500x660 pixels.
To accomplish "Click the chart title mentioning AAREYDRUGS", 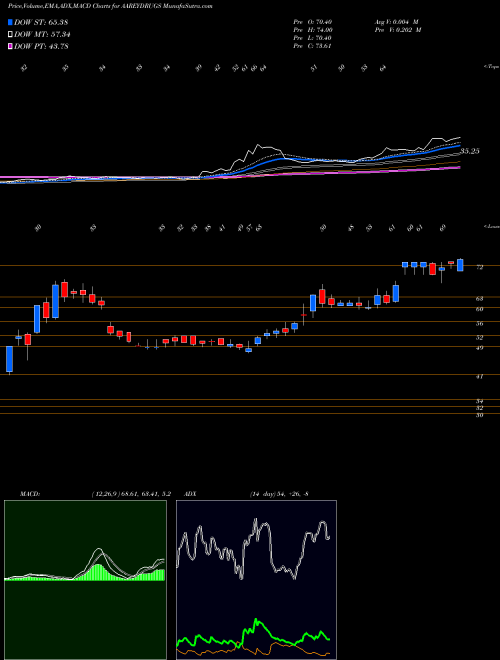I will pos(110,6).
